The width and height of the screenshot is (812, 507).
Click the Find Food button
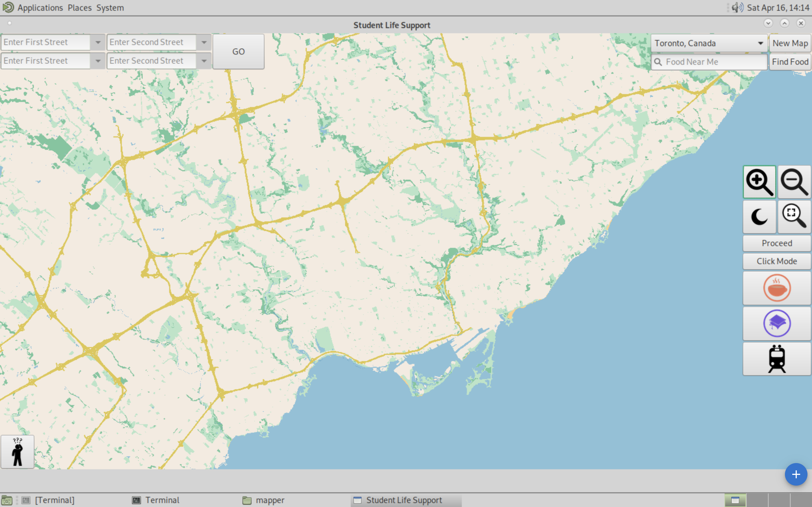click(790, 62)
